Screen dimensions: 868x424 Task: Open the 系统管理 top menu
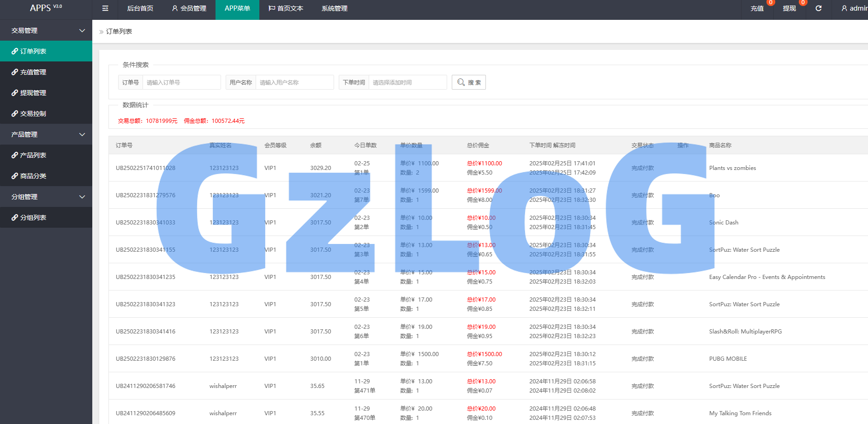click(x=334, y=8)
